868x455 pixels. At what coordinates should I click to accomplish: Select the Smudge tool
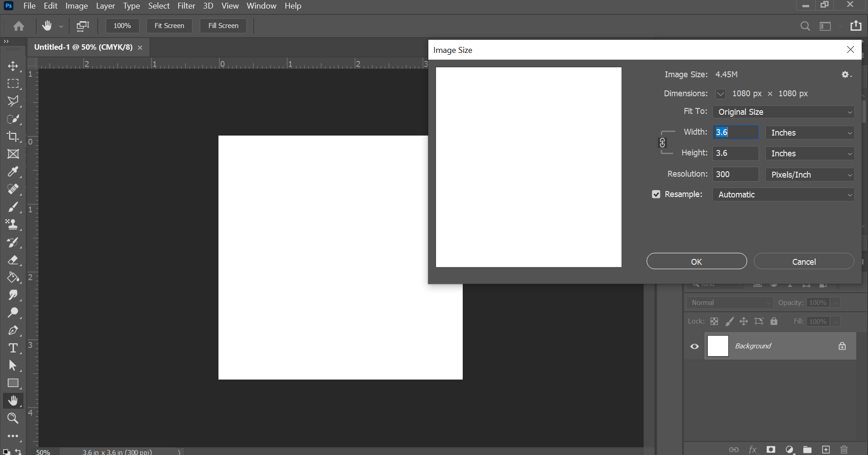[x=13, y=295]
